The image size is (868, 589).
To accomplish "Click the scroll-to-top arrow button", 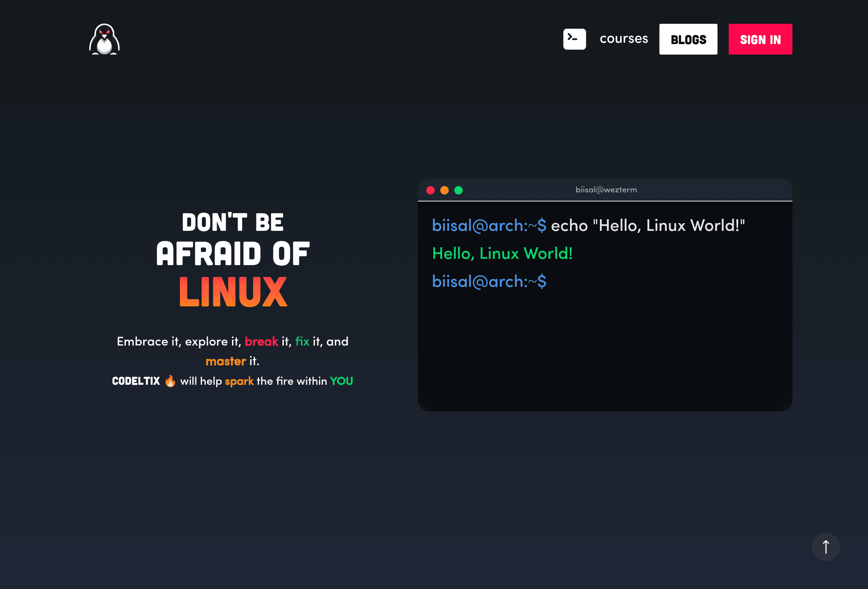I will pos(826,546).
